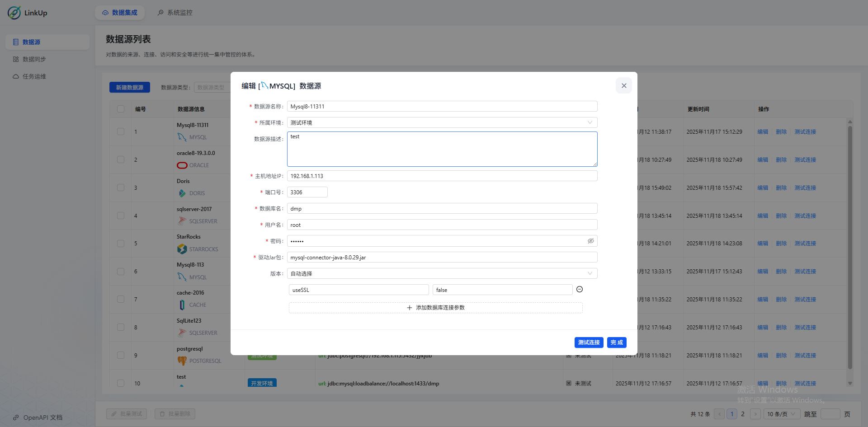
Task: Click 添加数据库连接参数 to add a parameter
Action: (435, 308)
